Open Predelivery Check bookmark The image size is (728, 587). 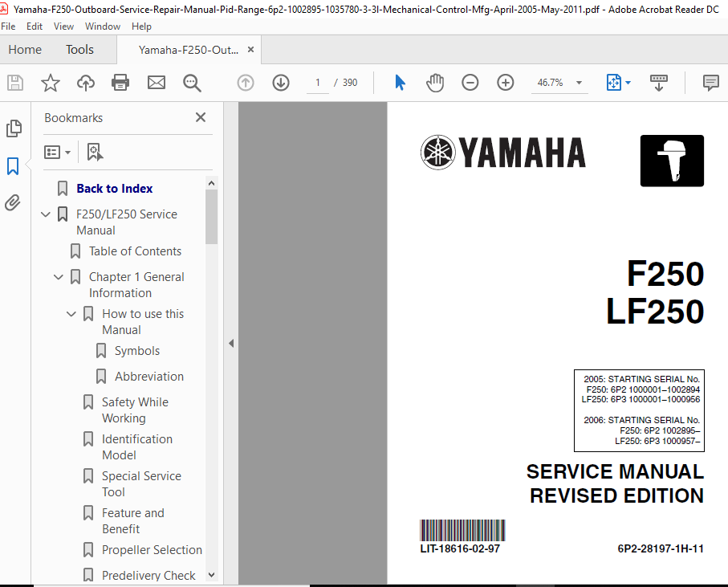coord(148,576)
